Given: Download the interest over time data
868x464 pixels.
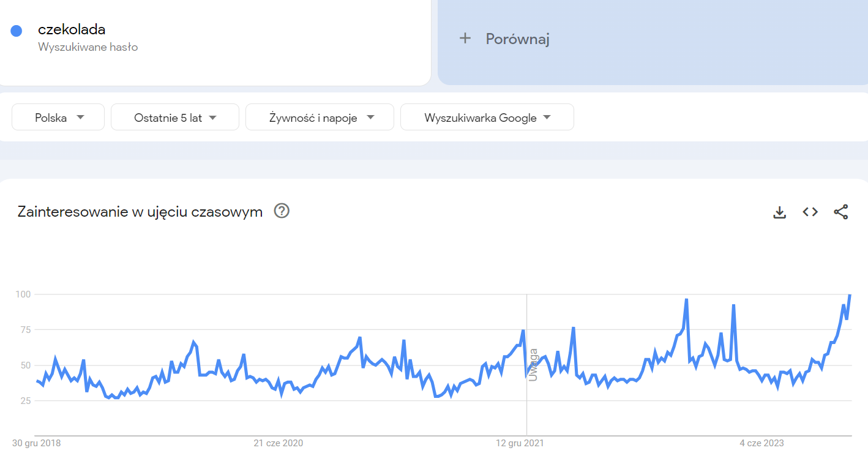Looking at the screenshot, I should click(779, 212).
